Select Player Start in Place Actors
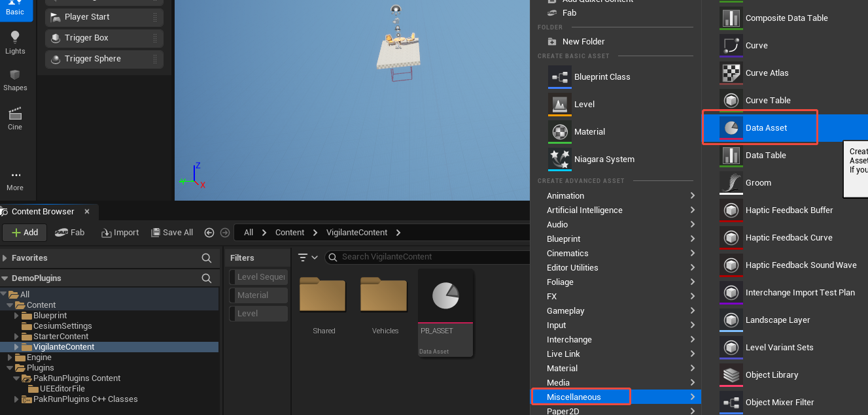 click(104, 17)
